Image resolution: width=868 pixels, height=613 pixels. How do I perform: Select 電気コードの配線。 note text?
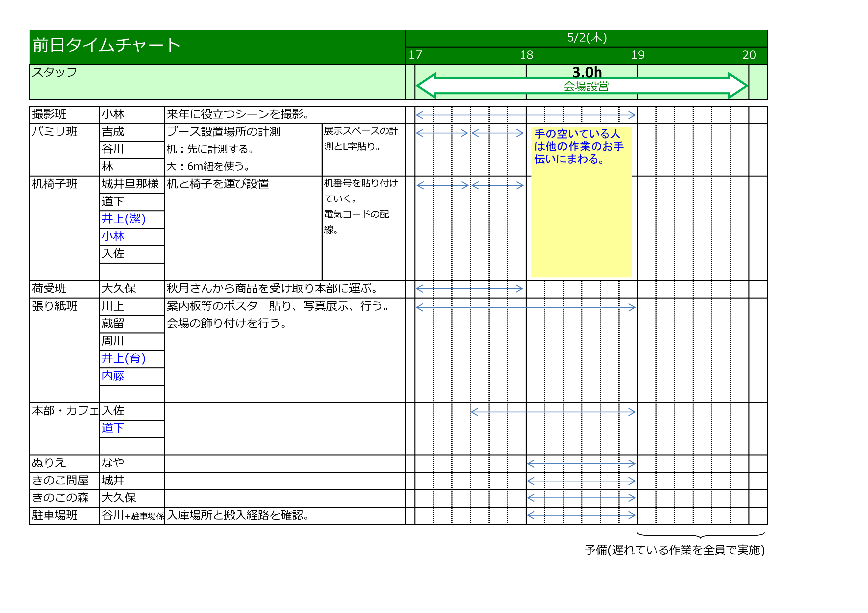(357, 222)
